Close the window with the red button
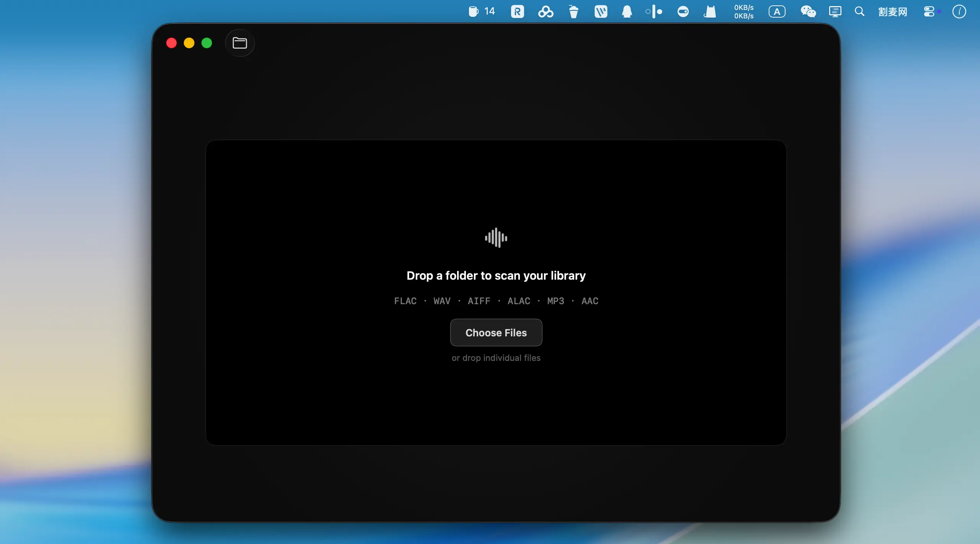Image resolution: width=980 pixels, height=544 pixels. click(x=171, y=43)
